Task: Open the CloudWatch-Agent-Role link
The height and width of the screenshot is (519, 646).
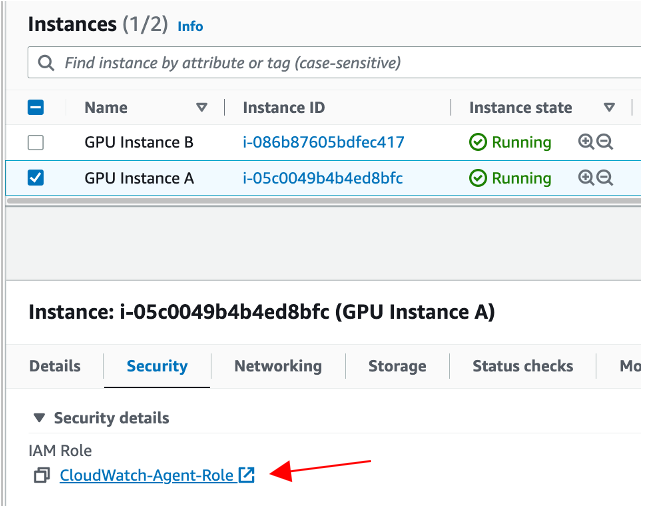Action: (x=147, y=475)
